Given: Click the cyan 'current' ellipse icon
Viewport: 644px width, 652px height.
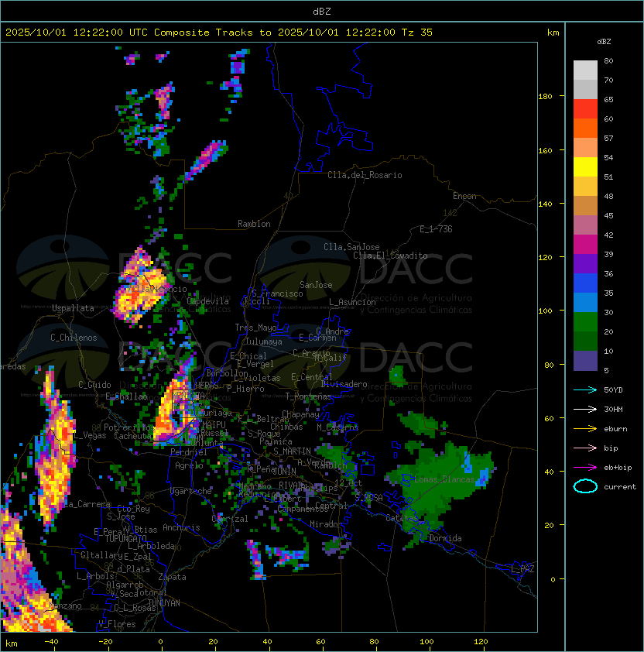Looking at the screenshot, I should click(585, 486).
